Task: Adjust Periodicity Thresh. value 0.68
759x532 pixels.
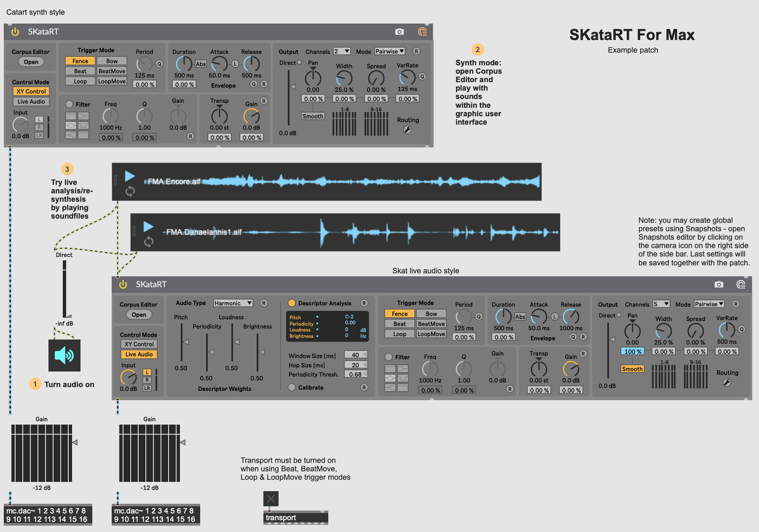Action: coord(356,374)
